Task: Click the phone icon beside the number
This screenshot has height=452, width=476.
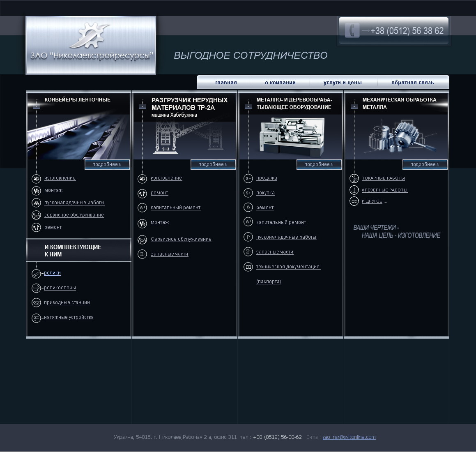Action: [x=352, y=31]
